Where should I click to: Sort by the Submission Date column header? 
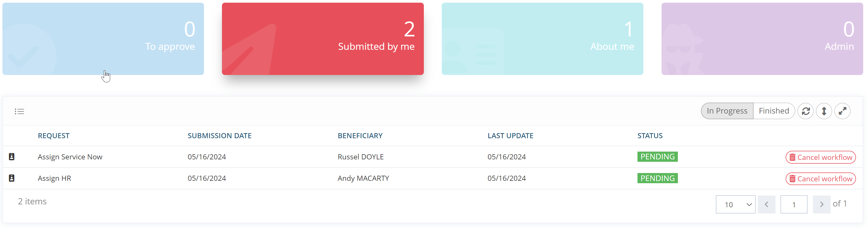pos(219,136)
